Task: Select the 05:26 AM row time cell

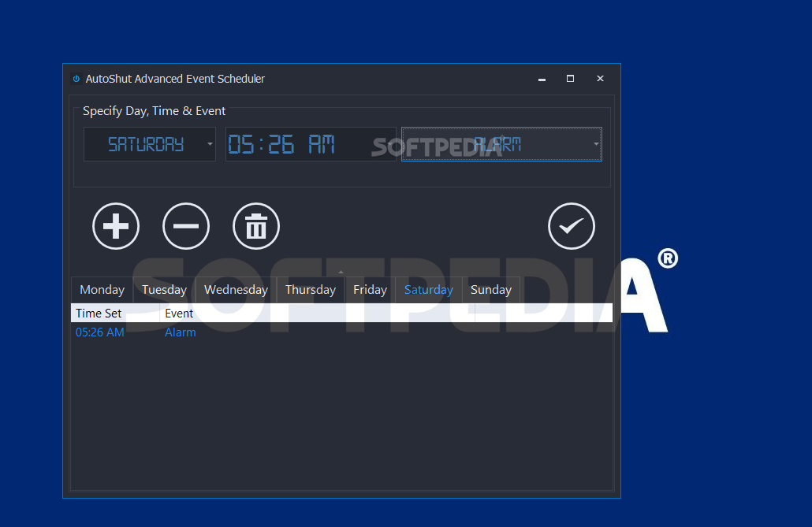Action: 100,332
